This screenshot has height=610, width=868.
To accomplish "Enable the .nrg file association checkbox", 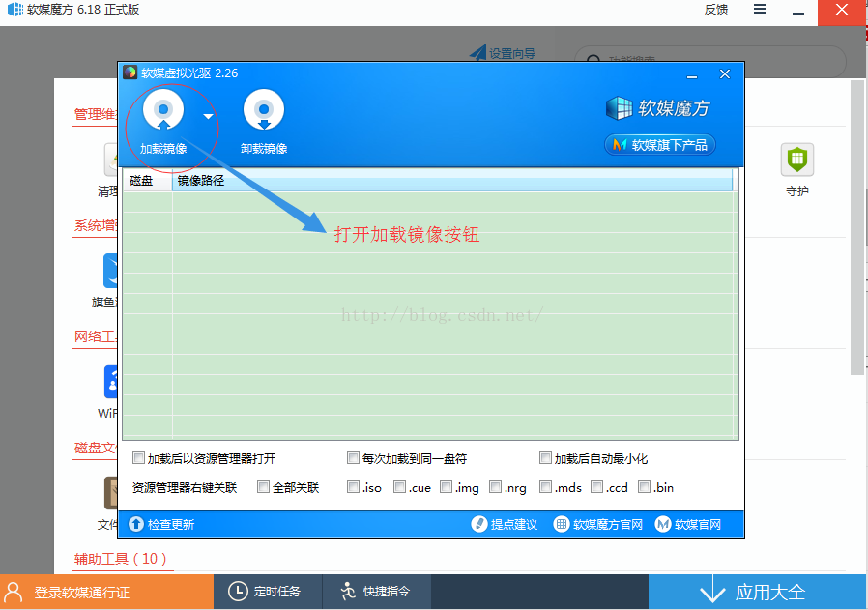I will point(496,487).
